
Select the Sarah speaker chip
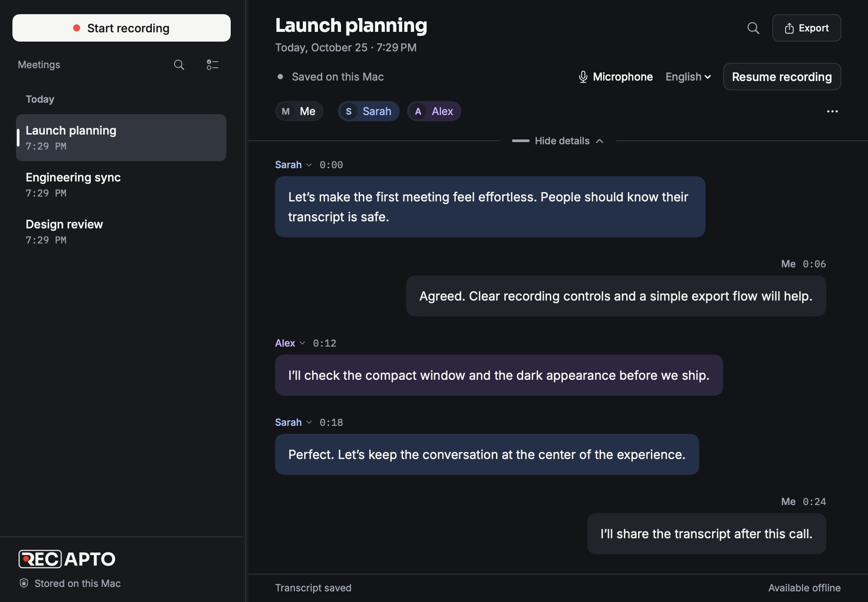(x=368, y=111)
